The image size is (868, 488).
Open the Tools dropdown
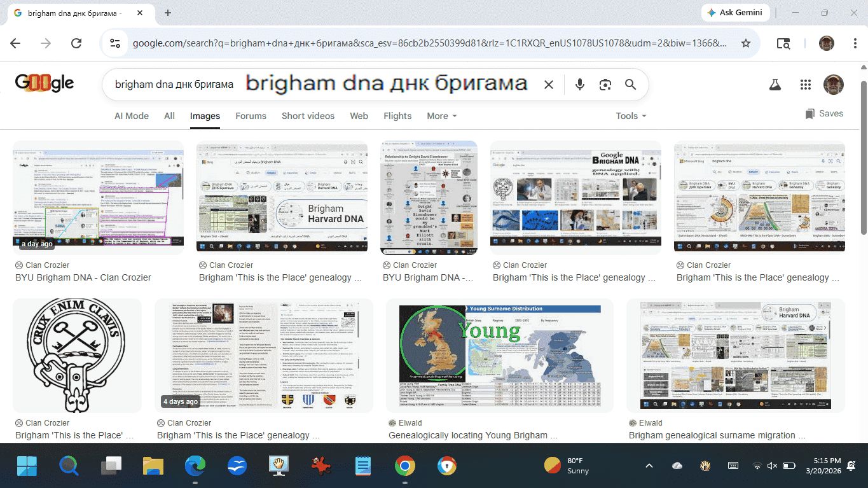tap(630, 116)
